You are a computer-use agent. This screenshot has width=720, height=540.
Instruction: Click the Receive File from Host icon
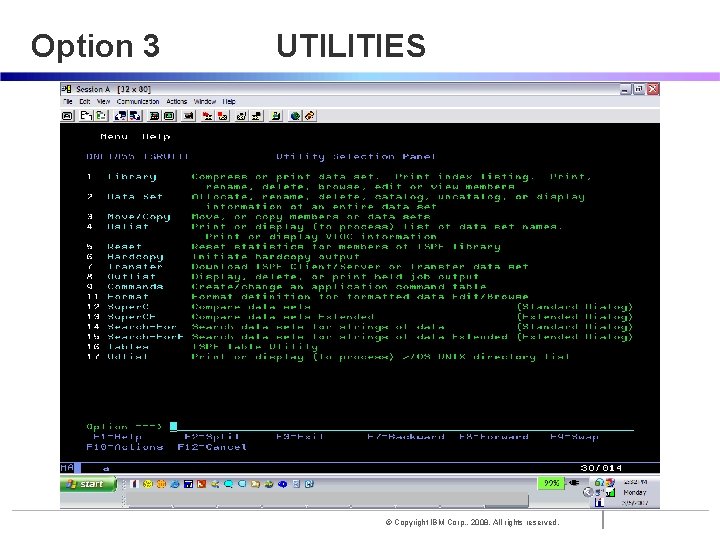pos(135,116)
